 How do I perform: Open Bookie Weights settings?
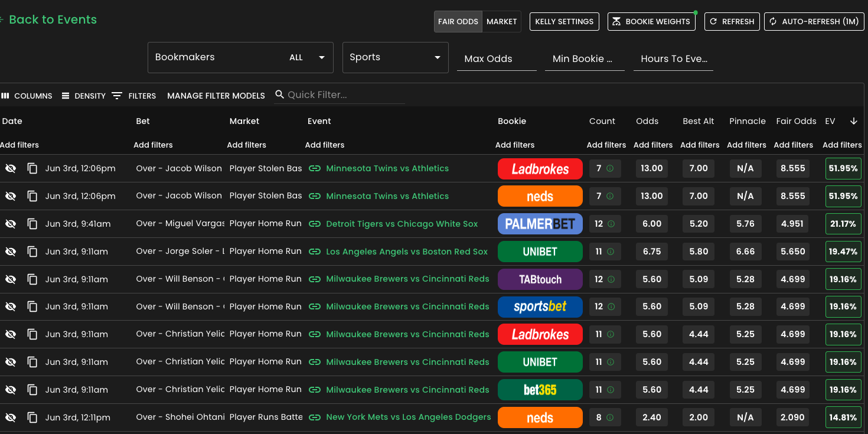click(651, 21)
